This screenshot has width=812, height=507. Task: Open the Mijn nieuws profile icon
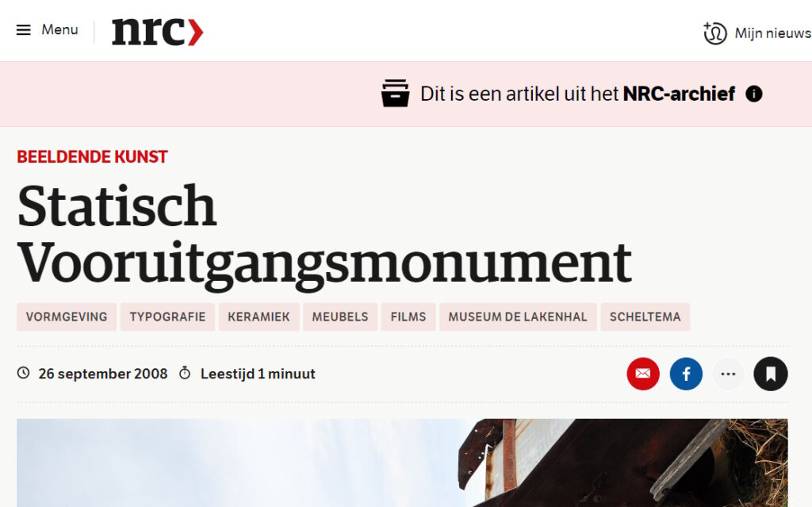pos(714,33)
